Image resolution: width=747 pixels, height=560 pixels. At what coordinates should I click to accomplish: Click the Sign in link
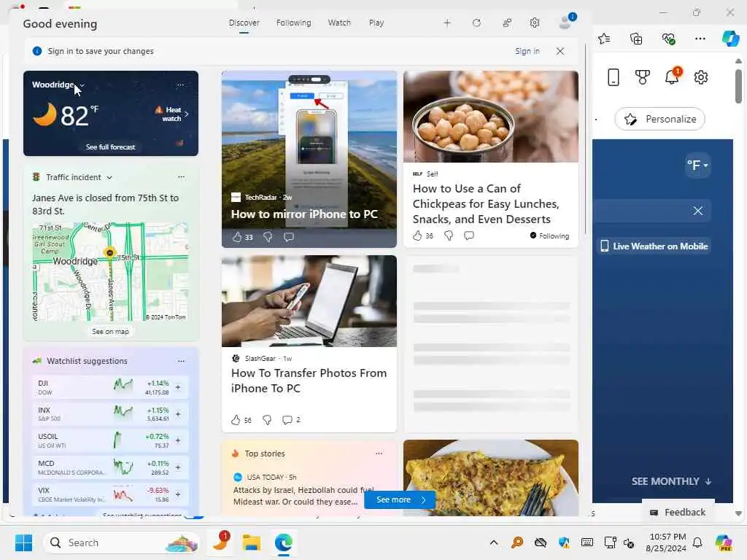coord(527,51)
